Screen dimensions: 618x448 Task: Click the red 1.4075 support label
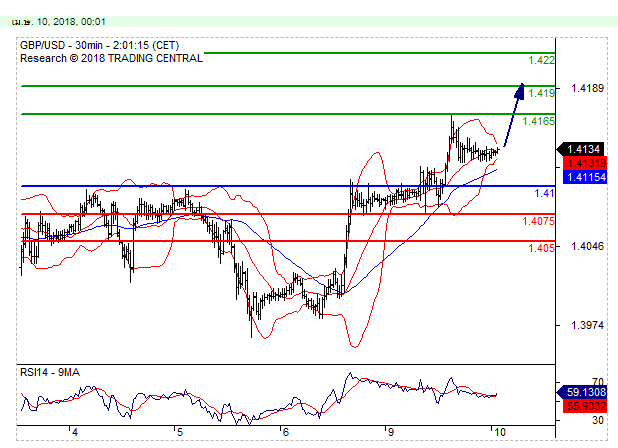pyautogui.click(x=538, y=221)
